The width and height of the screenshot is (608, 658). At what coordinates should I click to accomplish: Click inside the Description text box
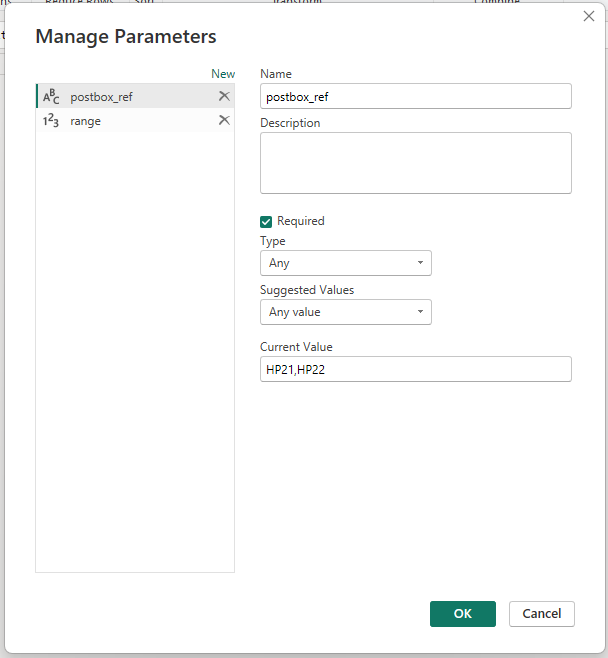pos(415,163)
